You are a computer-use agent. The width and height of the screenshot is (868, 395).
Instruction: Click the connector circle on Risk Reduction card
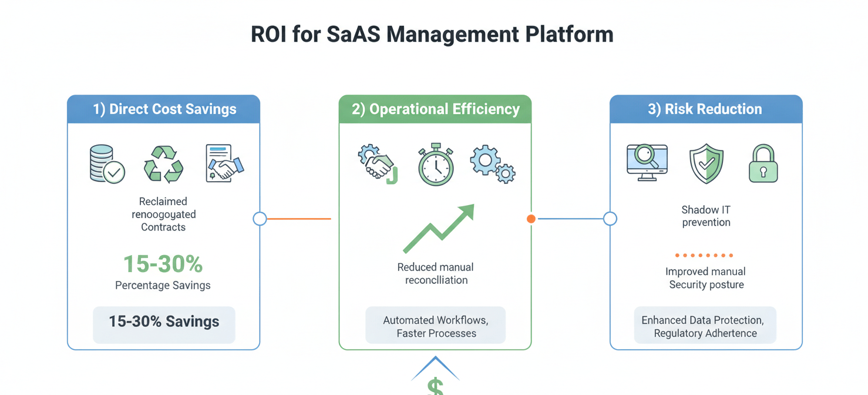pos(610,219)
